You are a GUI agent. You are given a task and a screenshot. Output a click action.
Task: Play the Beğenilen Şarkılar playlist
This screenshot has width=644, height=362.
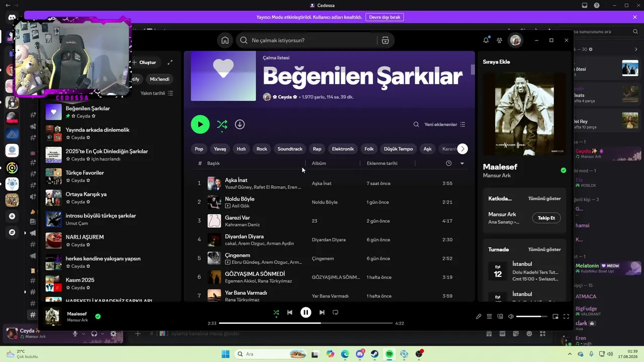pos(200,124)
